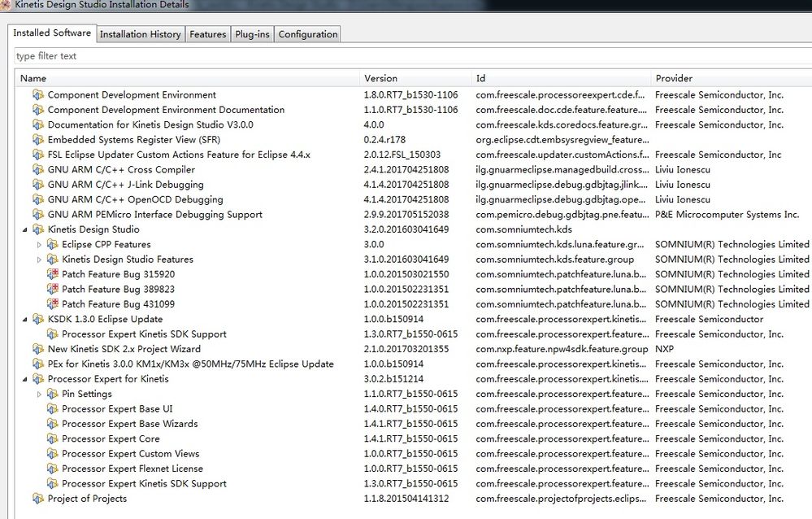Collapse the Kinetis Design Studio tree node
The image size is (812, 519).
[25, 229]
